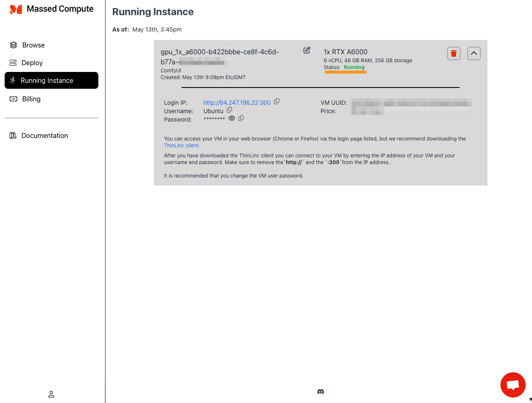
Task: Copy the Ubuntu username
Action: click(229, 110)
